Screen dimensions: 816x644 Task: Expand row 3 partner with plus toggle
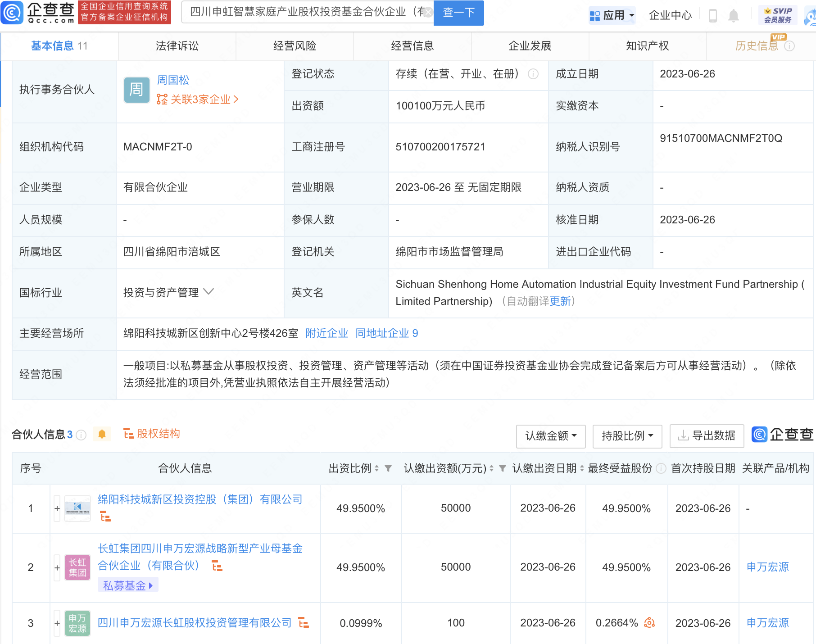coord(57,623)
